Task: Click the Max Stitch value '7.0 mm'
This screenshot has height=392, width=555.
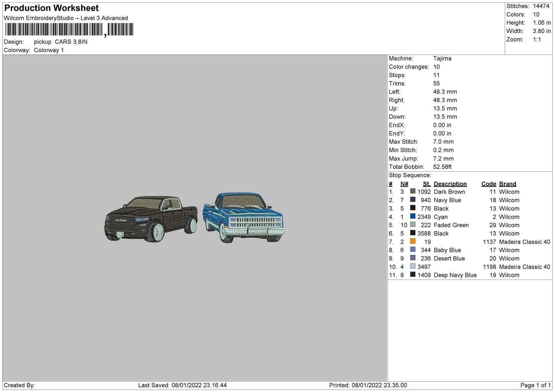Action: point(443,142)
